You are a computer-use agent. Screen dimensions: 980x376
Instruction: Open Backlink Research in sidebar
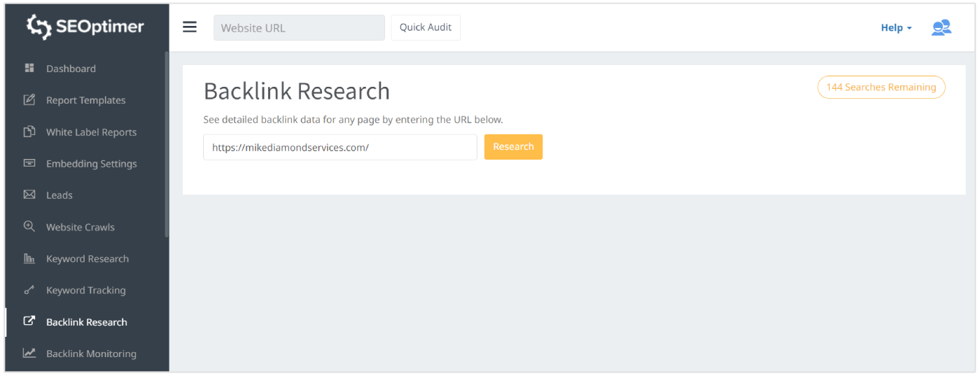tap(86, 322)
